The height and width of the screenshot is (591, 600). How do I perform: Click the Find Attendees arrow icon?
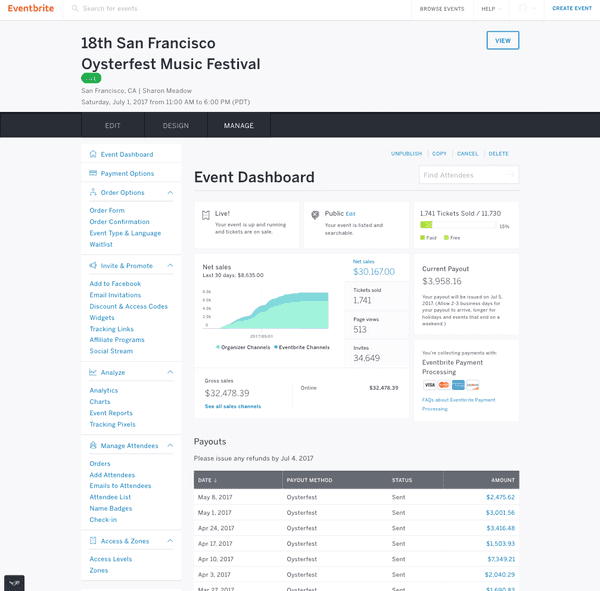coord(510,175)
